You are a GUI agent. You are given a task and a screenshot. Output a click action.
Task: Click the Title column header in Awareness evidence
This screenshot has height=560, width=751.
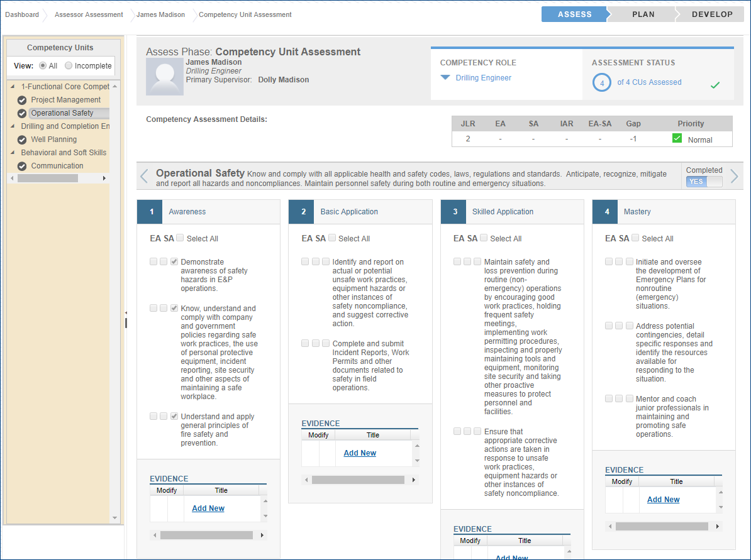click(221, 490)
